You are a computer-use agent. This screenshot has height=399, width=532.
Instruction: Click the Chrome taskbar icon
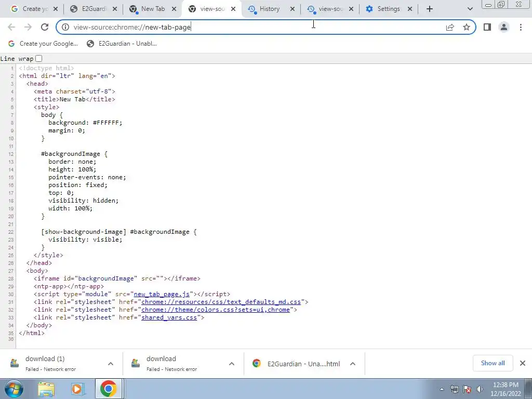click(109, 389)
